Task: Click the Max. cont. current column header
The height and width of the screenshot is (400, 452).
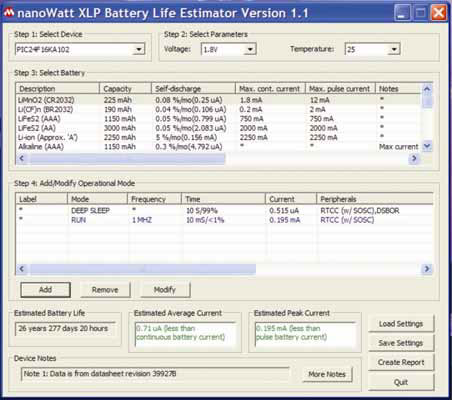Action: click(270, 89)
